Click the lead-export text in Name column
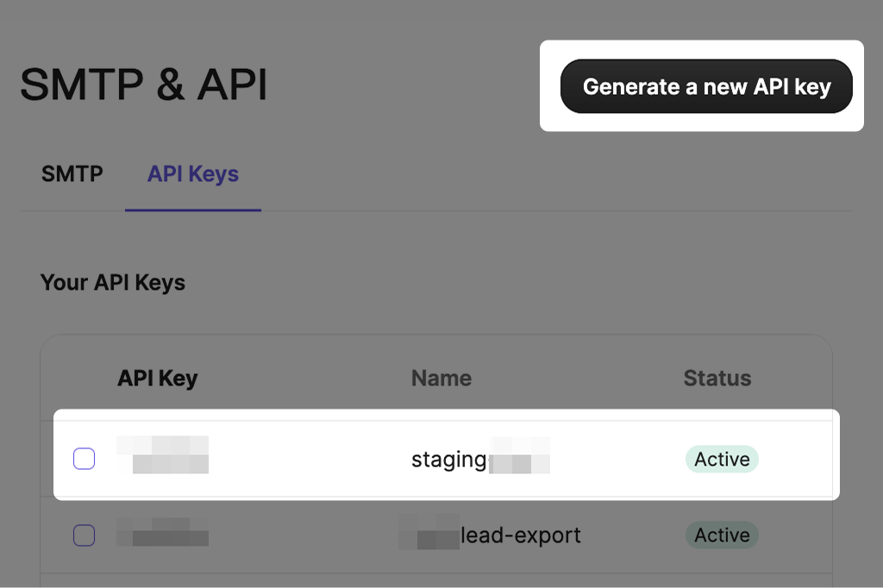 pyautogui.click(x=521, y=535)
